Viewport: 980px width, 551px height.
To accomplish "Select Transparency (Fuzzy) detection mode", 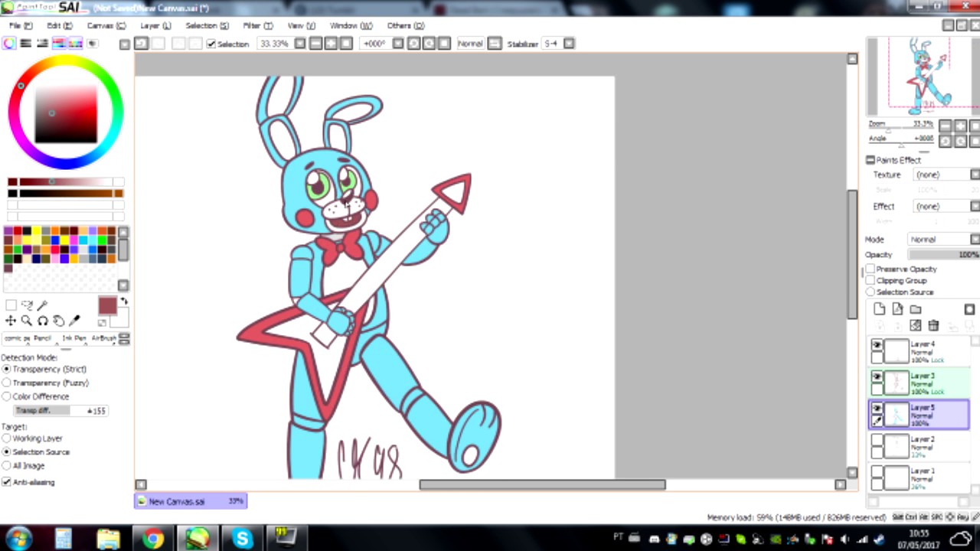I will point(7,383).
